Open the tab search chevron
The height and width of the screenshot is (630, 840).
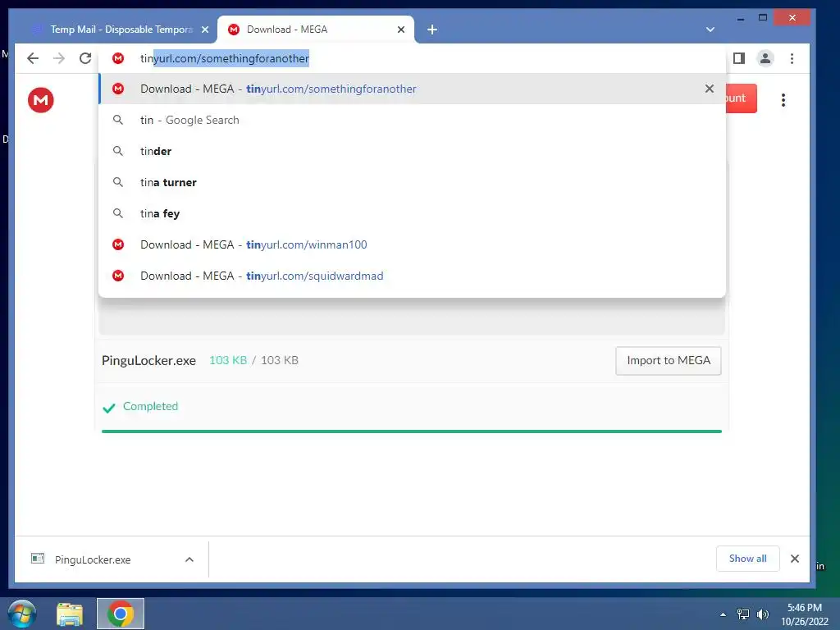[710, 30]
